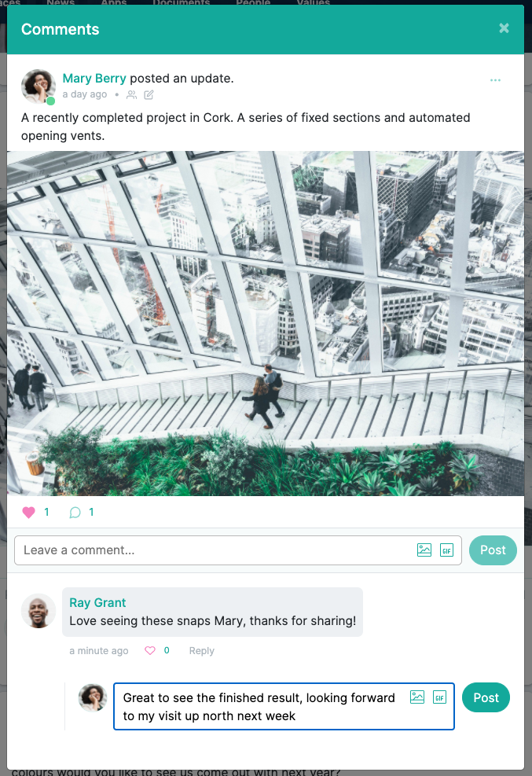This screenshot has height=776, width=532.
Task: Close the Comments dialog
Action: [x=504, y=28]
